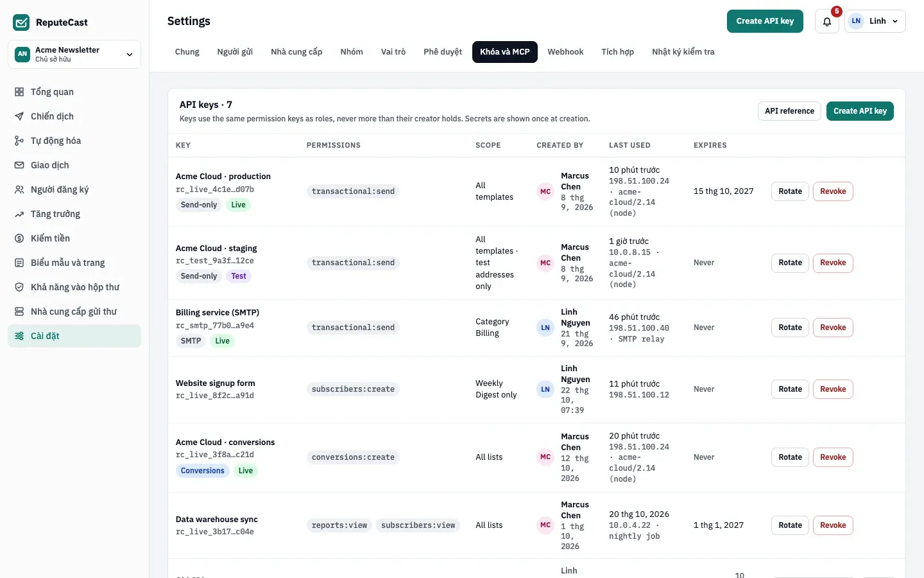Image resolution: width=924 pixels, height=578 pixels.
Task: Open the notifications bell icon
Action: pos(826,21)
